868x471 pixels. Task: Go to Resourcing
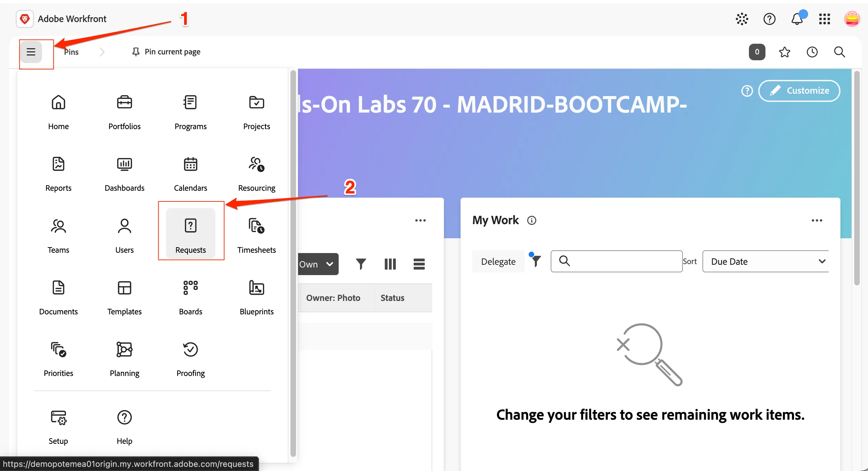click(x=256, y=174)
